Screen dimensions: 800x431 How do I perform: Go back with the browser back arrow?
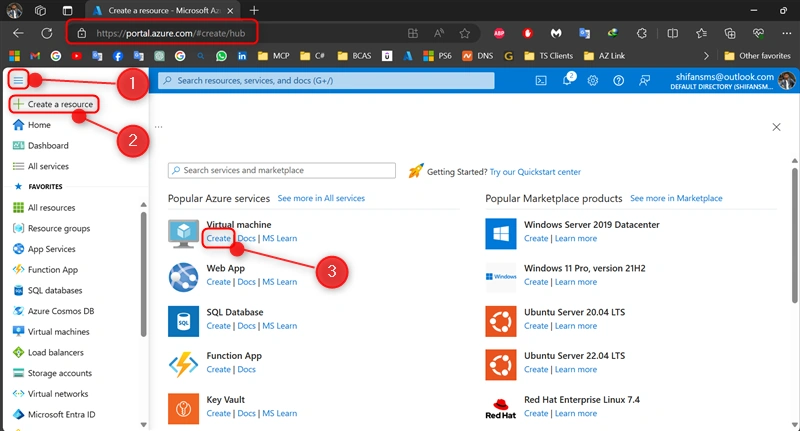click(18, 33)
